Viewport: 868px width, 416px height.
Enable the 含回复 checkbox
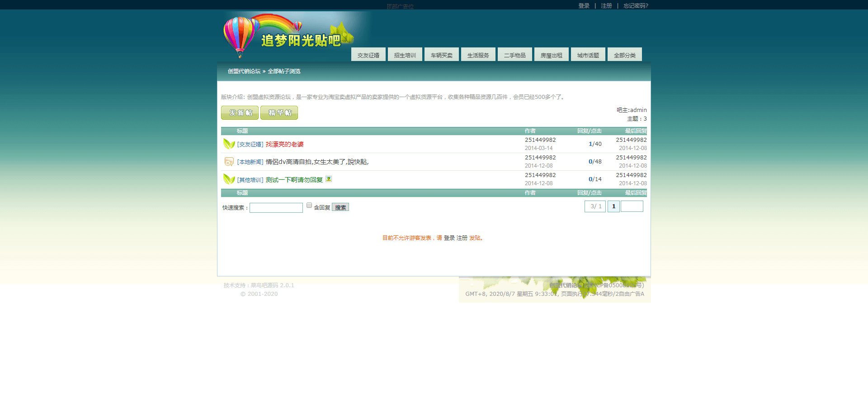[309, 206]
